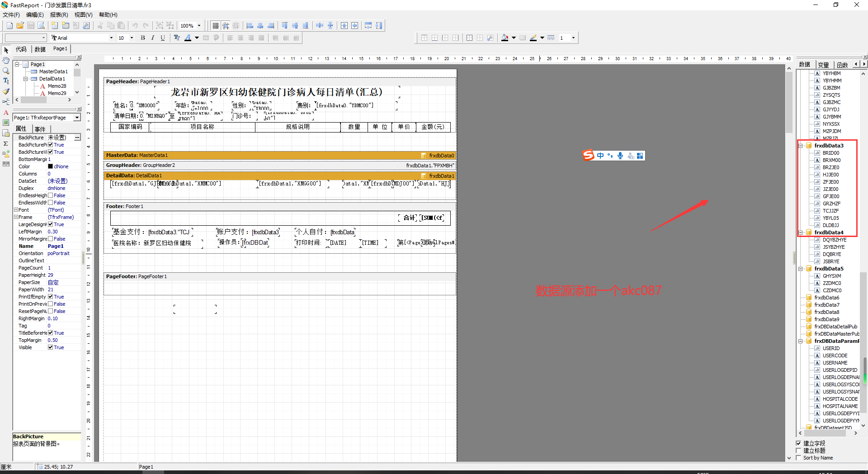Toggle the TitleBeforeHeader checkbox
Viewport: 868px width, 474px height.
coord(51,333)
